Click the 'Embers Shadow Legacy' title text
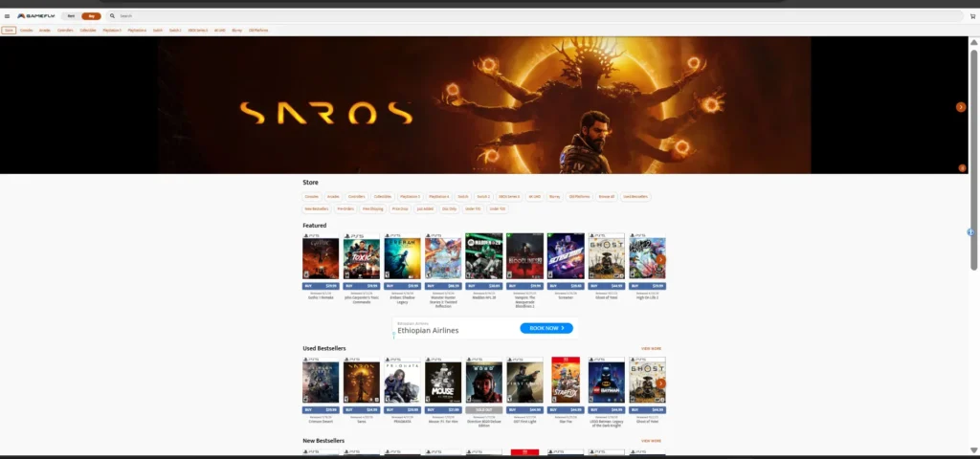This screenshot has width=980, height=459. click(403, 299)
